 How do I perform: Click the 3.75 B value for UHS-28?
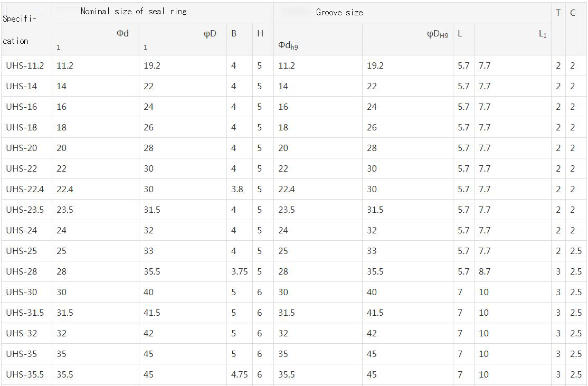pyautogui.click(x=240, y=271)
